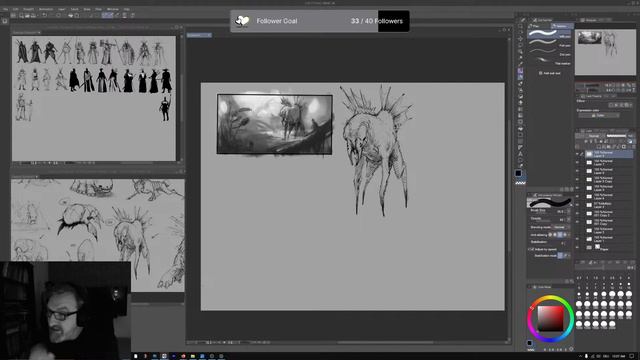
Task: Select the Flat marker sub tool
Action: tap(550, 62)
